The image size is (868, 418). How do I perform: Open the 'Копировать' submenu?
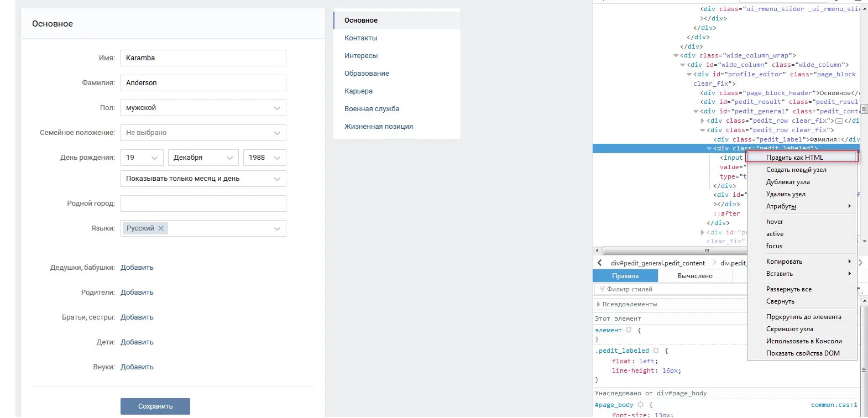point(802,262)
